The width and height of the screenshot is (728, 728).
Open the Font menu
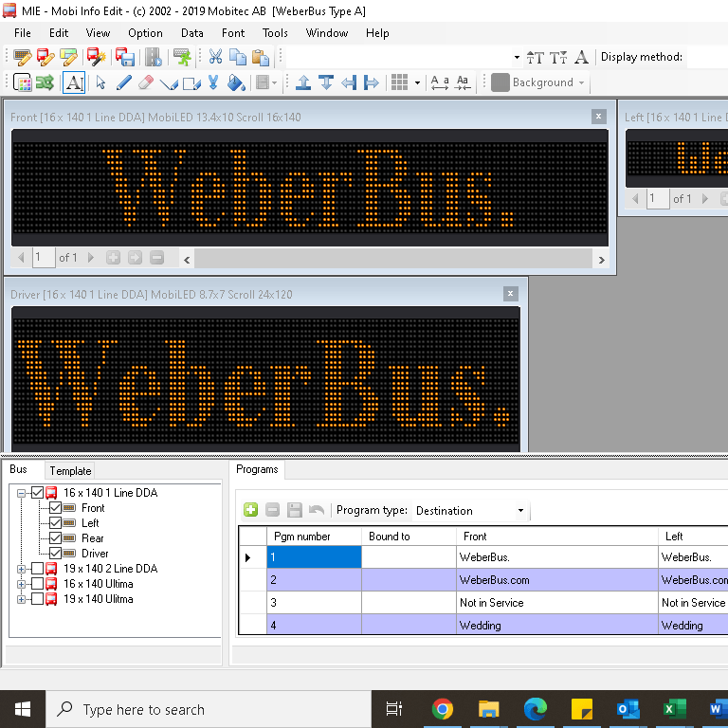pyautogui.click(x=233, y=33)
